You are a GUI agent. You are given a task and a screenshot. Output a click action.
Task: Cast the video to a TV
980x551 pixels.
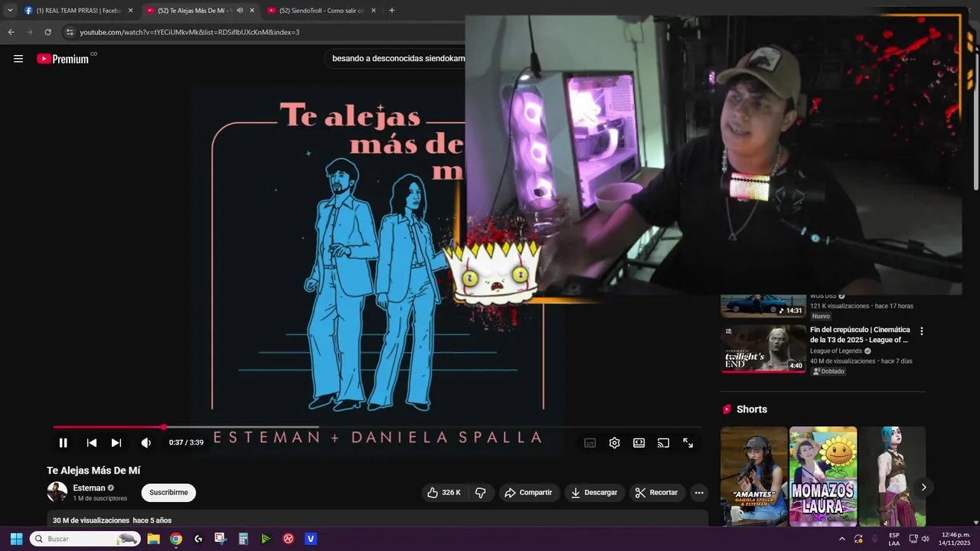(663, 443)
